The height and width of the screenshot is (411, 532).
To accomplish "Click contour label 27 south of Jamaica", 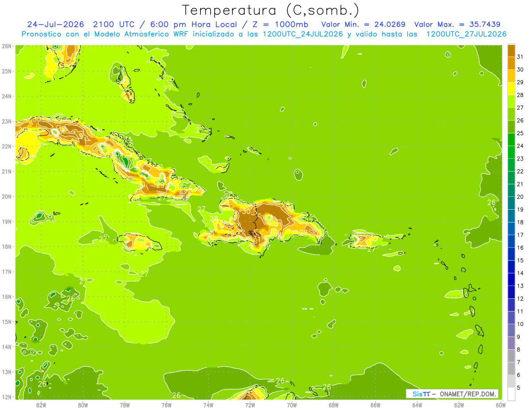I will point(144,274).
